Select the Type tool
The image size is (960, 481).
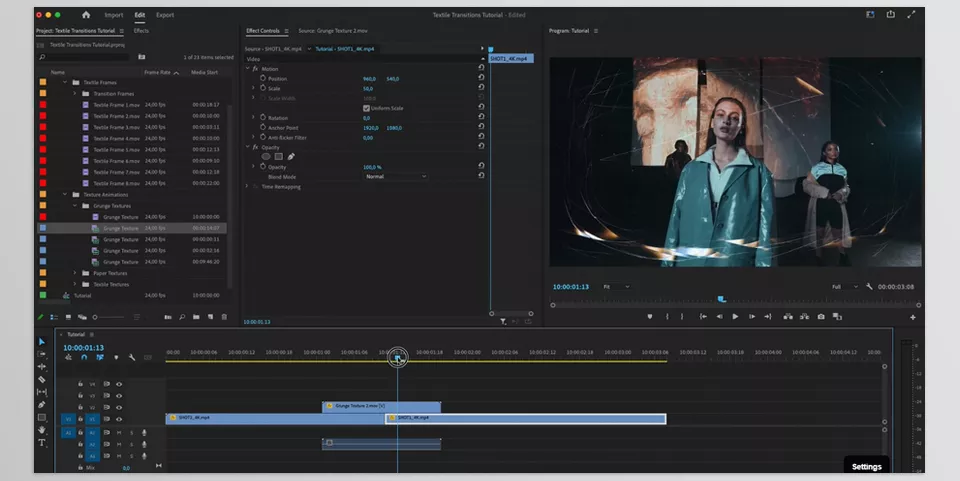tap(42, 442)
